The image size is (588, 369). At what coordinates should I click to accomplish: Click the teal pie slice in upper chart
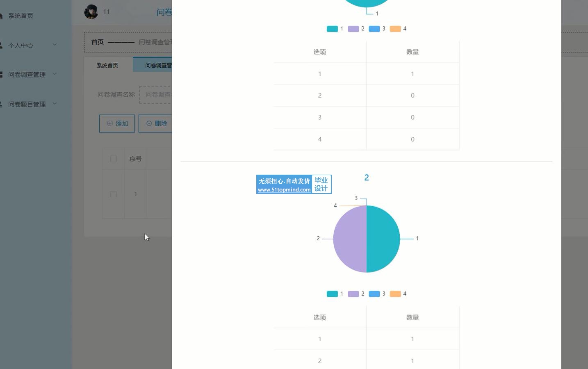(x=367, y=3)
